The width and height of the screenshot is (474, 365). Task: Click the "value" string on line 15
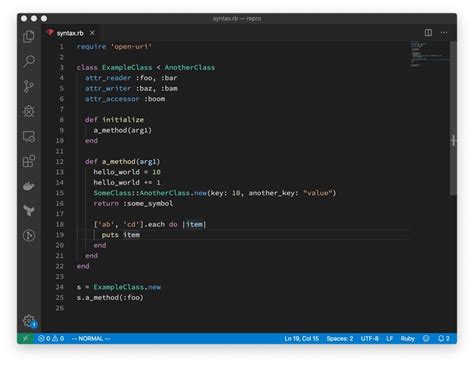pos(318,193)
